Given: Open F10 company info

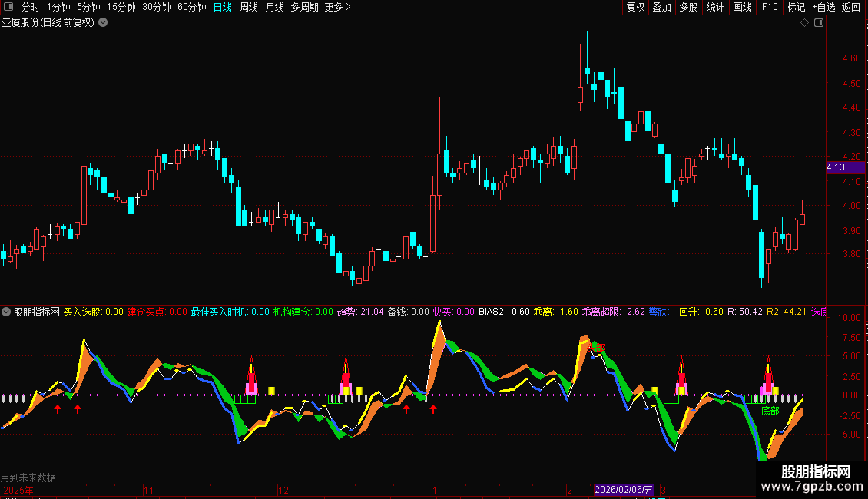Looking at the screenshot, I should click(x=770, y=7).
